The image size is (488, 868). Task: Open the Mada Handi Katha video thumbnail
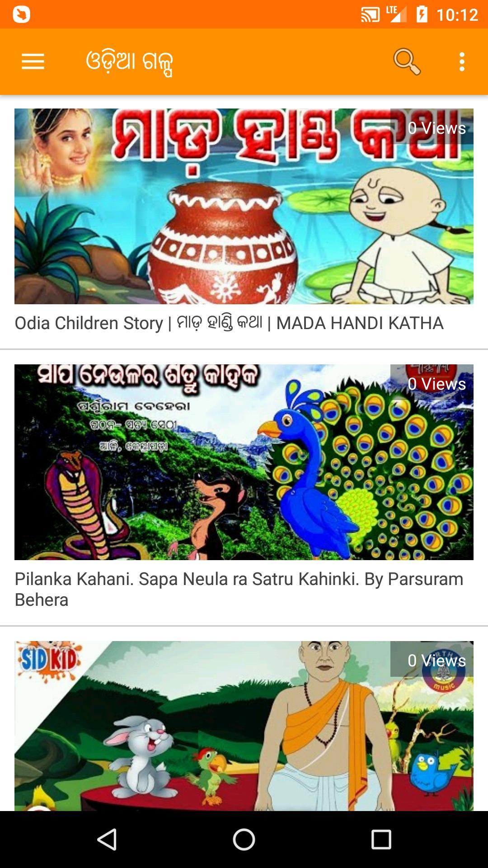[244, 206]
